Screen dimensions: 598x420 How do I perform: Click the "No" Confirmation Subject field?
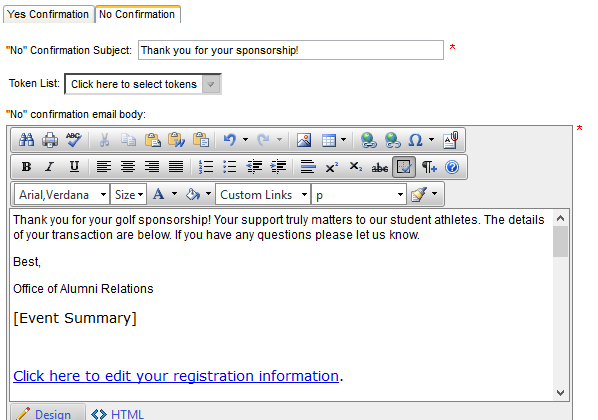pos(291,50)
